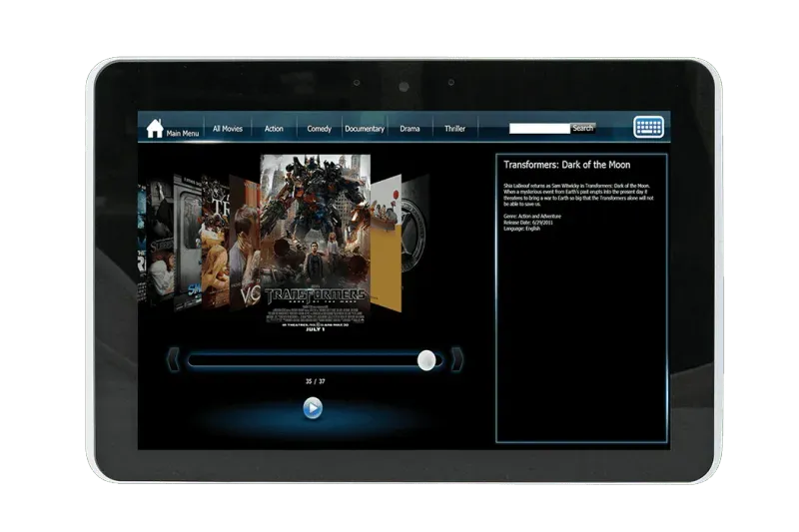Select the Action genre tab
This screenshot has height=532, width=799.
click(274, 129)
